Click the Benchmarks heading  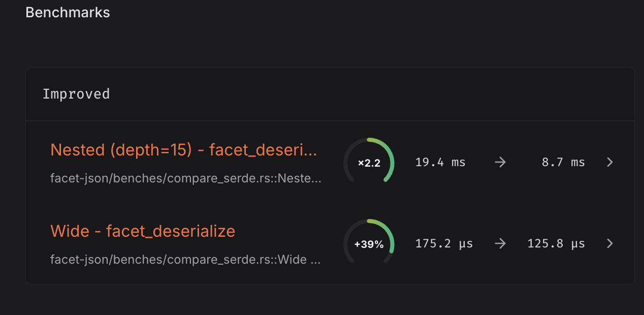coord(68,12)
